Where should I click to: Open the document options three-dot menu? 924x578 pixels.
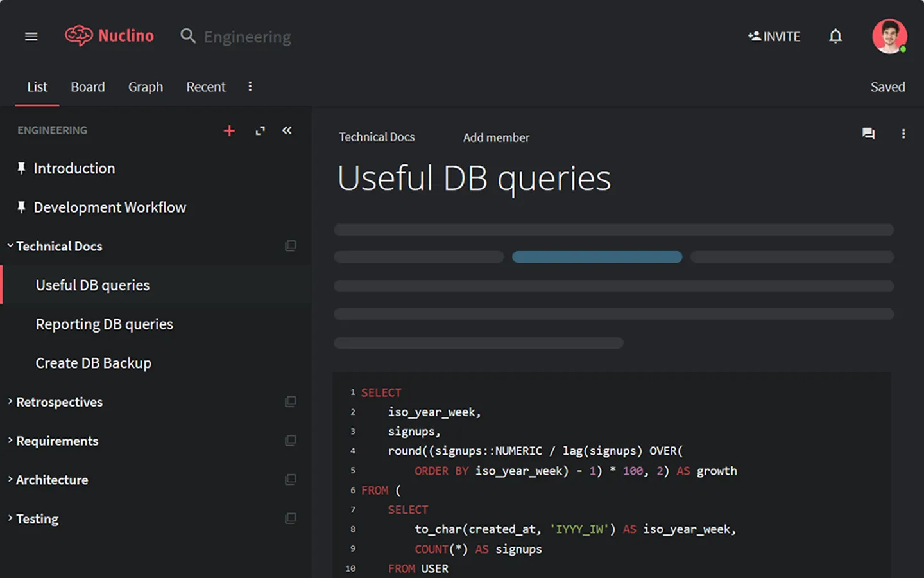tap(903, 134)
